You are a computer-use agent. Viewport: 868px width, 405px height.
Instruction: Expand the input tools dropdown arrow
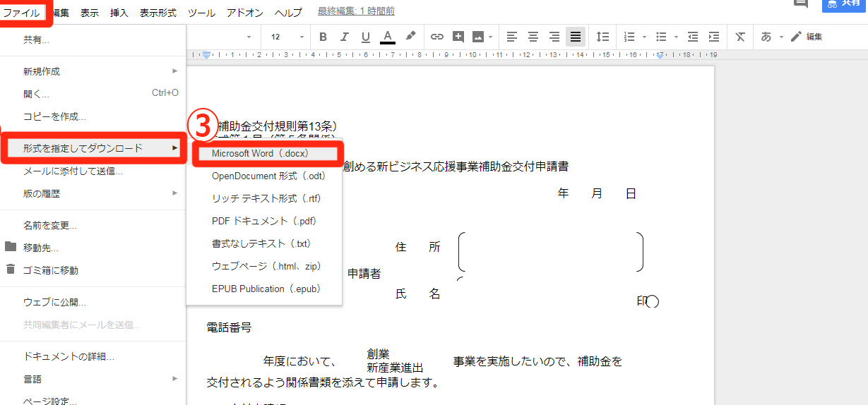(781, 37)
